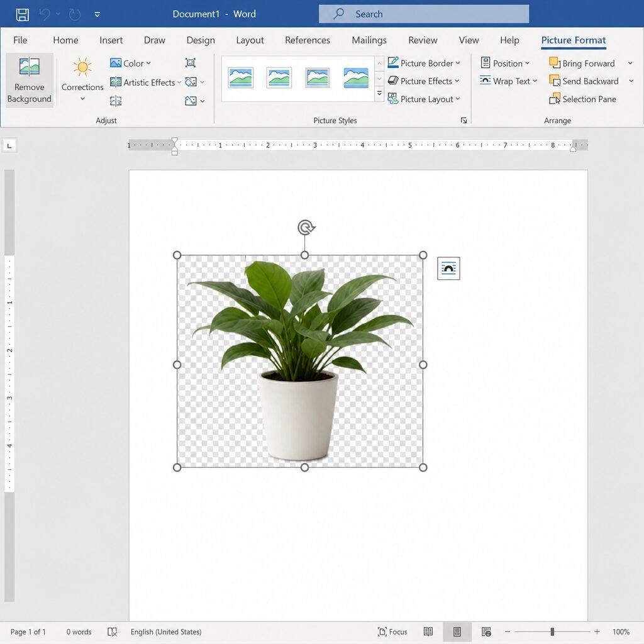This screenshot has height=644, width=644.
Task: Select the Picture Format tab
Action: point(574,40)
